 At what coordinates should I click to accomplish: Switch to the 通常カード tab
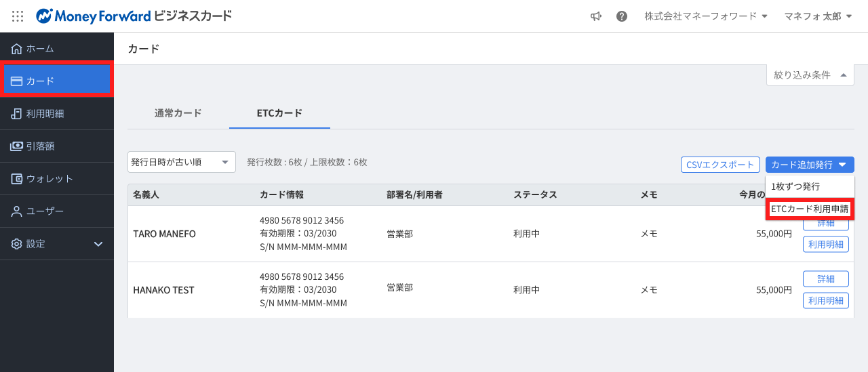click(178, 113)
